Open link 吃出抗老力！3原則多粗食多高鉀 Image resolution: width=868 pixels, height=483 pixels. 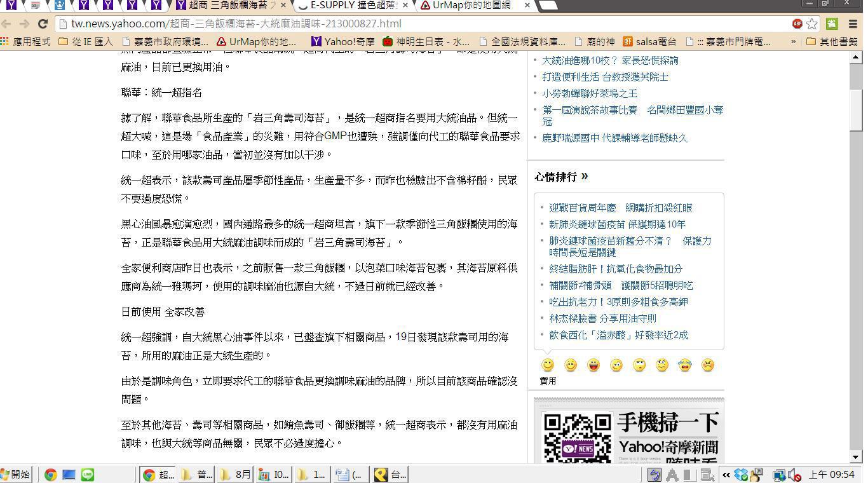[618, 302]
